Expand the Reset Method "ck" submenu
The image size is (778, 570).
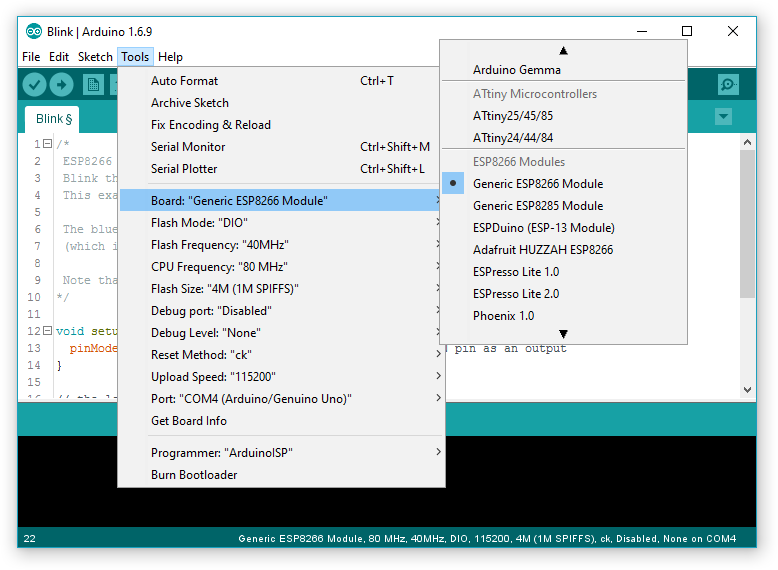click(281, 355)
